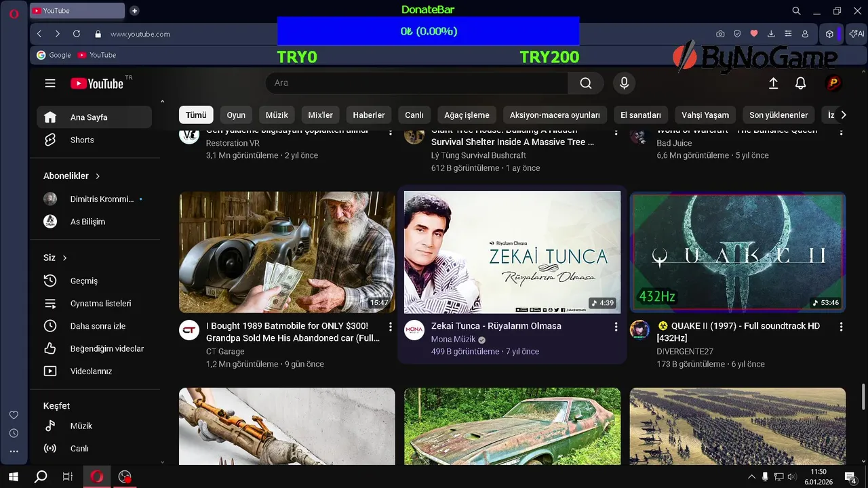The height and width of the screenshot is (488, 868).
Task: Click the Opera menu logo at top-left
Action: (x=14, y=14)
